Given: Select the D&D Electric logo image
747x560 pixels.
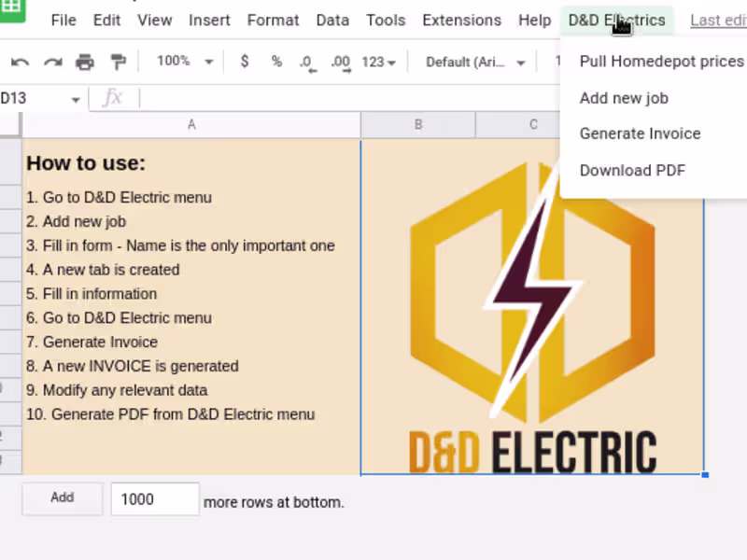Looking at the screenshot, I should click(x=532, y=315).
